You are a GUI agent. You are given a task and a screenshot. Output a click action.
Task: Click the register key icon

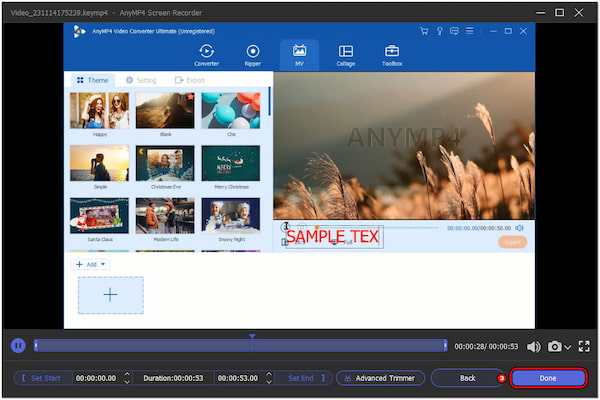[x=440, y=31]
